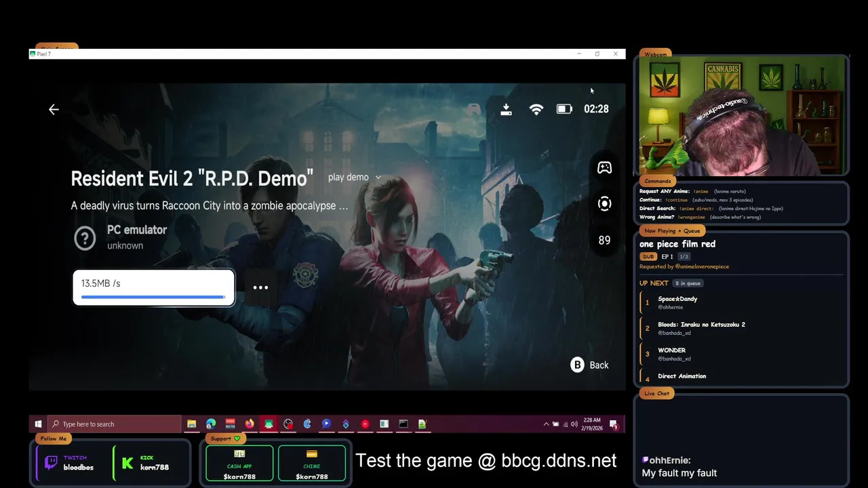Tap the B Back button
This screenshot has width=868, height=488.
click(589, 365)
